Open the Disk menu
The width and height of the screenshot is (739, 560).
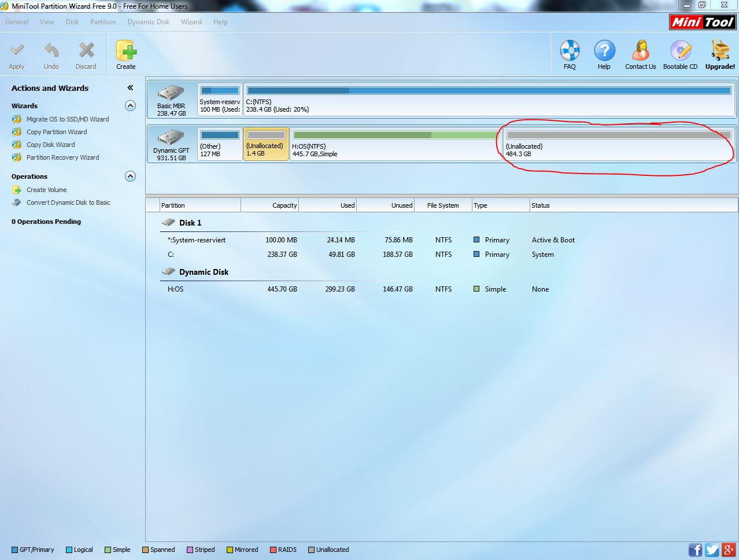coord(72,22)
